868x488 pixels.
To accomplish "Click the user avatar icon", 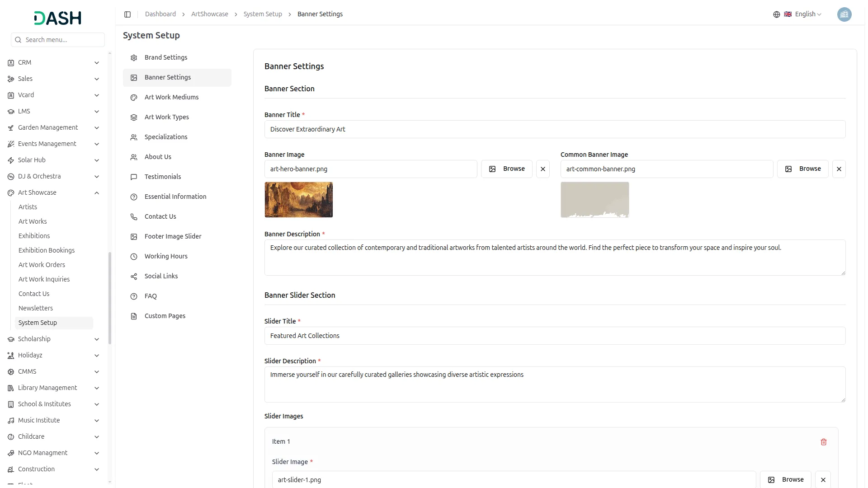I will tap(844, 14).
